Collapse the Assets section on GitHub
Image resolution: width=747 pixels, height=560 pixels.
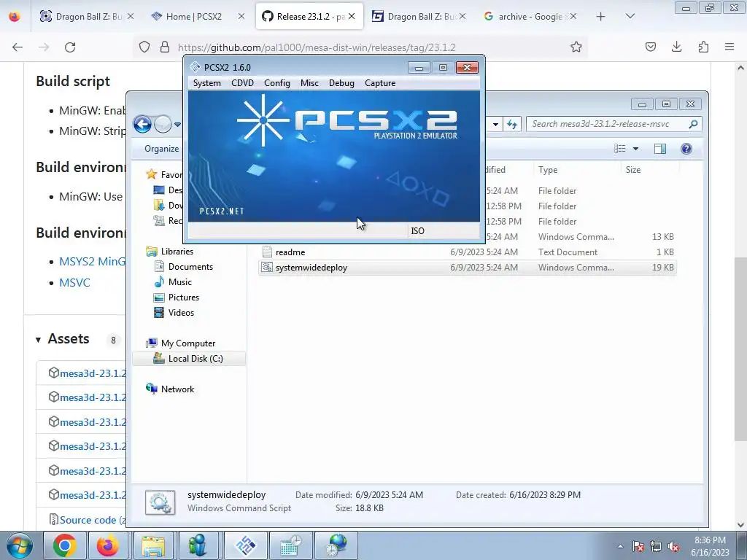pyautogui.click(x=38, y=340)
